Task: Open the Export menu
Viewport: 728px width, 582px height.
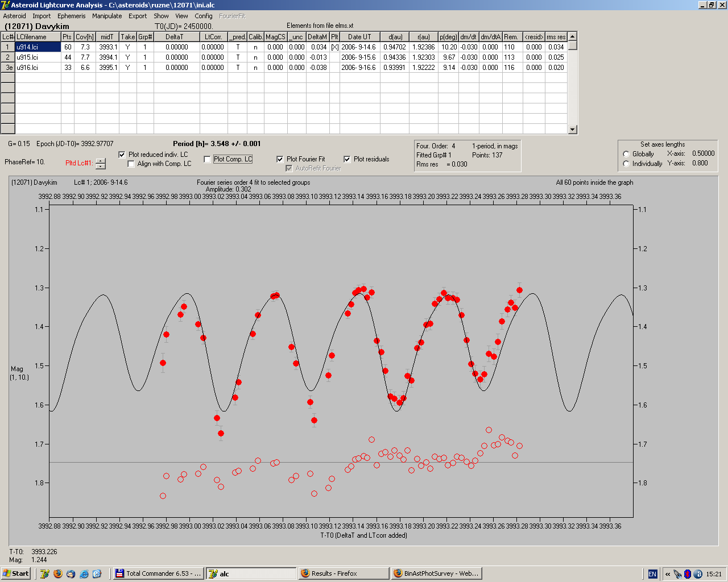Action: 138,16
